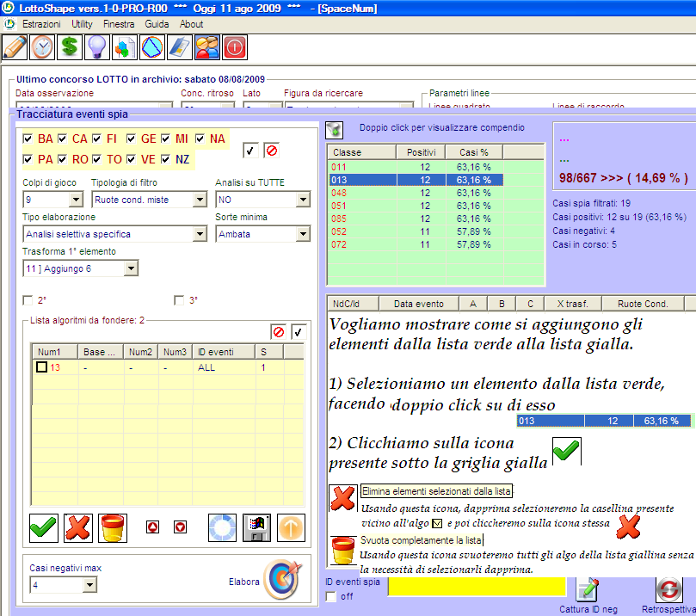Click the red power toolbar icon

[x=235, y=47]
